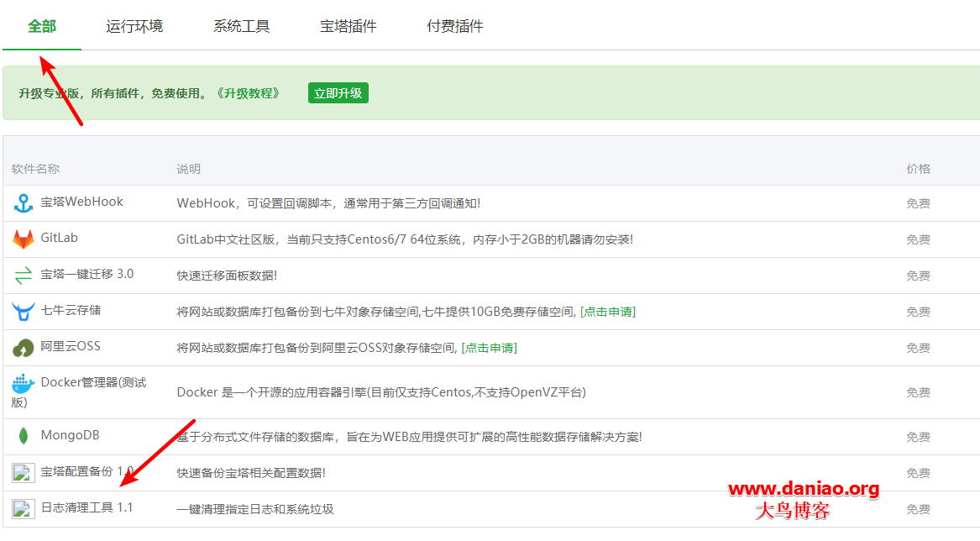The image size is (980, 541).
Task: Click 点击申请 link in 七牛云存储 row
Action: coord(608,312)
